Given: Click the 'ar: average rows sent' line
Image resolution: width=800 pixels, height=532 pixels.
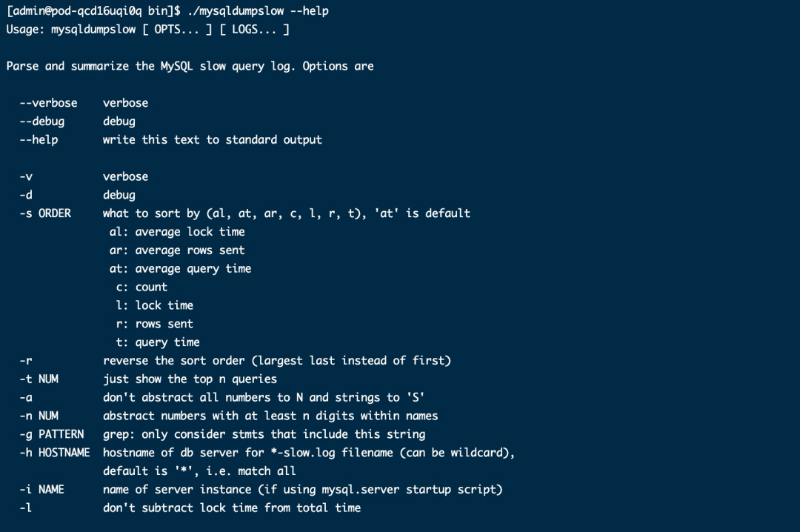Looking at the screenshot, I should 177,250.
